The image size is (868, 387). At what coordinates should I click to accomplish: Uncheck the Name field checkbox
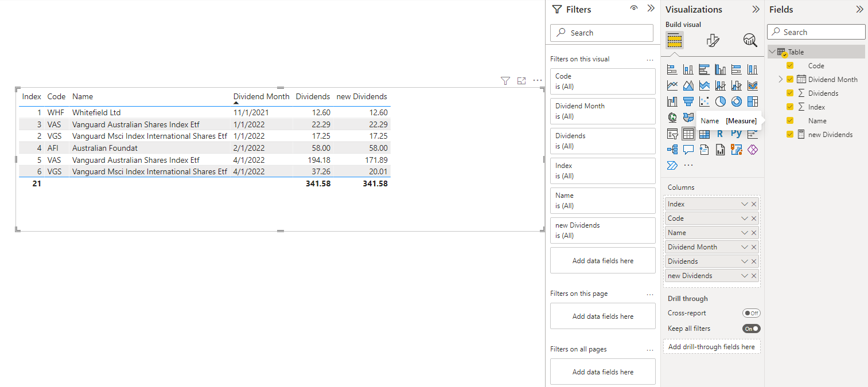tap(790, 120)
